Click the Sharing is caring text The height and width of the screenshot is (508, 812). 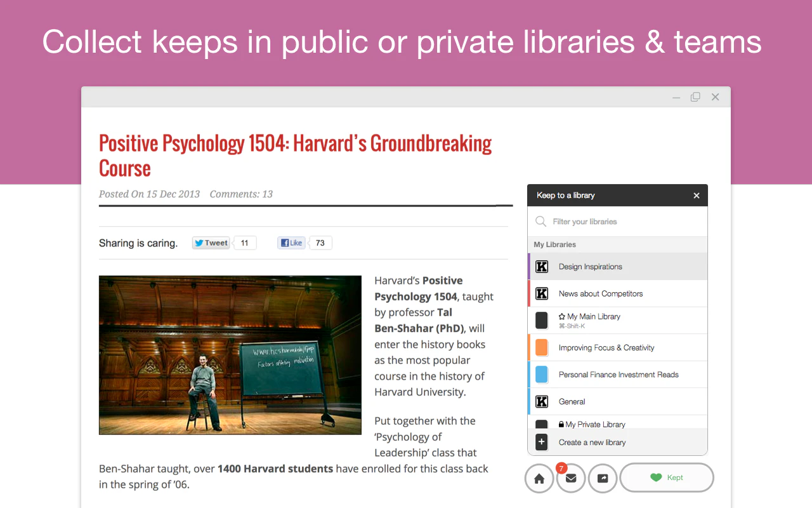(x=138, y=243)
